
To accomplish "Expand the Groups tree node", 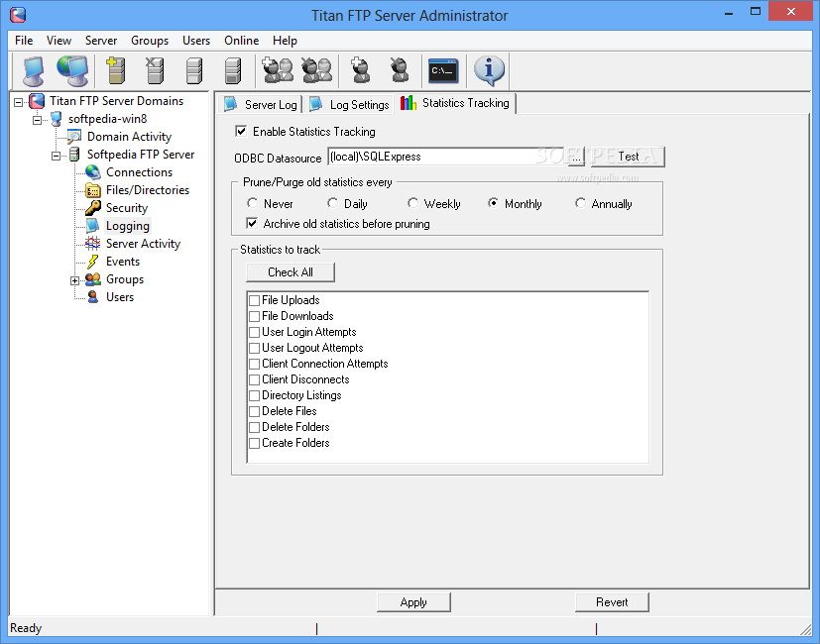I will [x=74, y=280].
